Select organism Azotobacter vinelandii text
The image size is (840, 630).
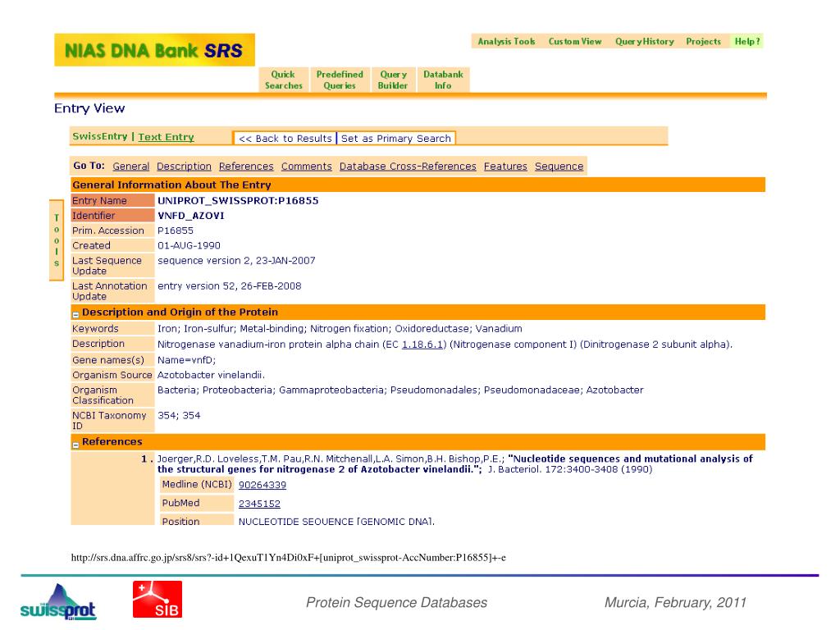coord(211,375)
